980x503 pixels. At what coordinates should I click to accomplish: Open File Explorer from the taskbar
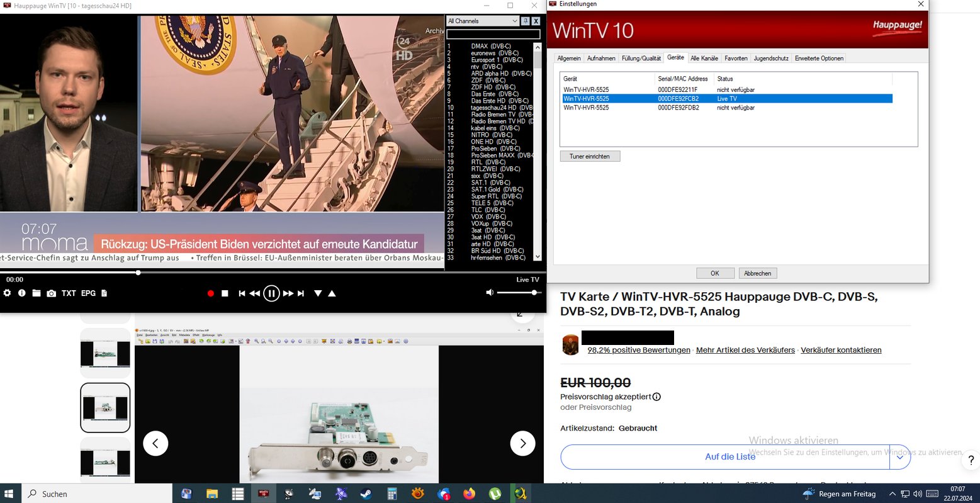[212, 494]
